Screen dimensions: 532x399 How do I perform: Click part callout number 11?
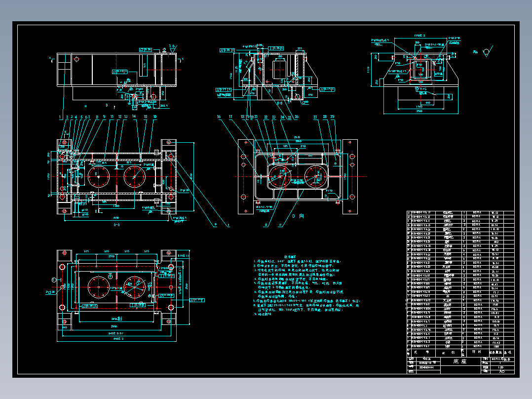coord(112,117)
